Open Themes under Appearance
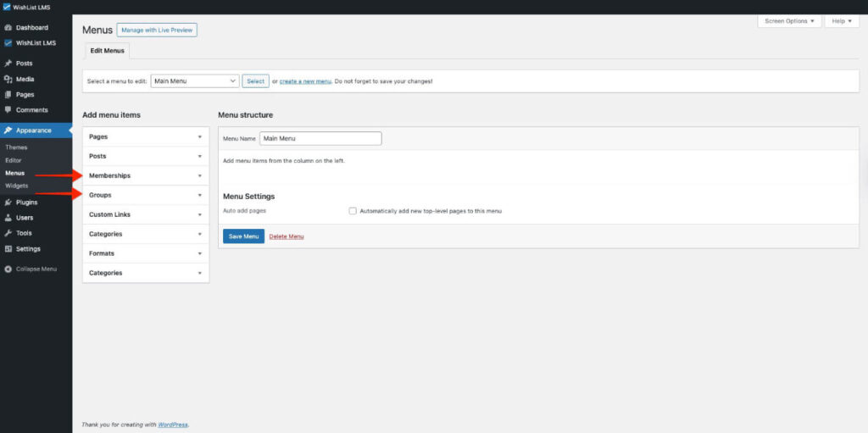 pos(16,147)
